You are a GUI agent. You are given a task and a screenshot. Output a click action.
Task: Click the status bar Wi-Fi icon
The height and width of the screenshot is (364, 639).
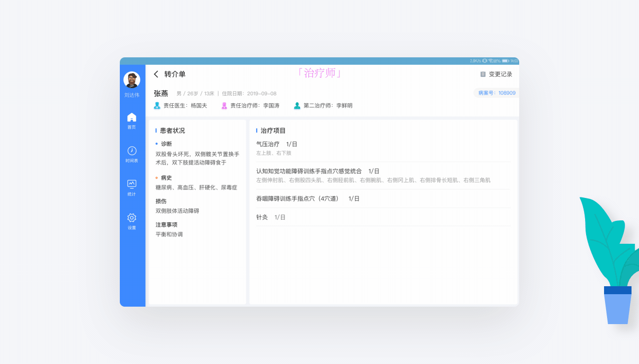(490, 61)
